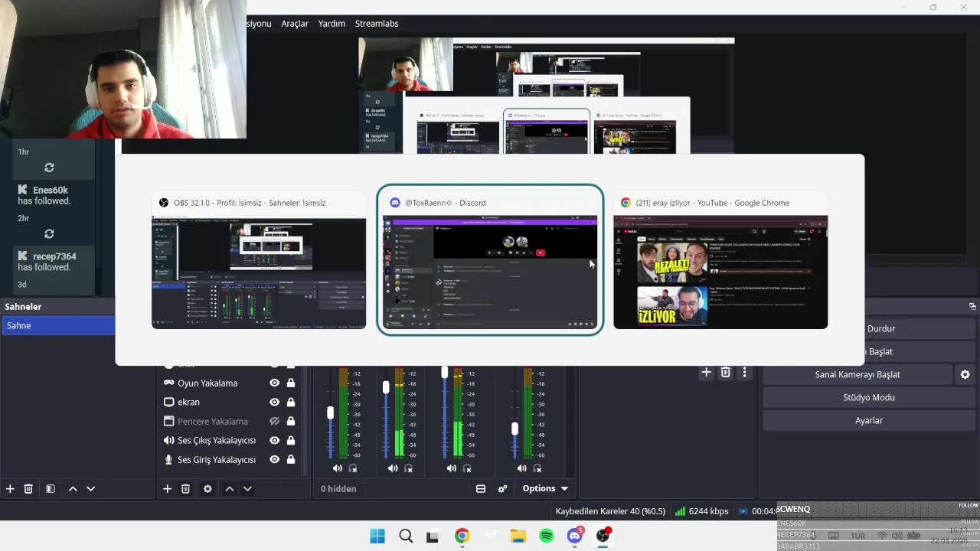
Task: Select the Sahne scene in list
Action: (x=57, y=325)
